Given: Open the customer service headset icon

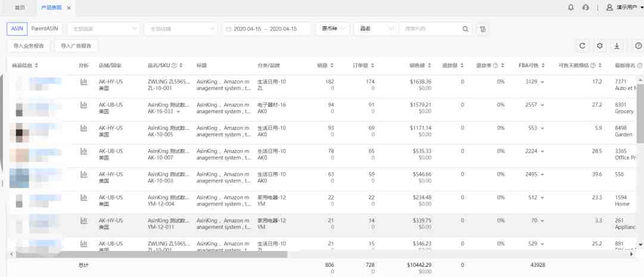Looking at the screenshot, I should tap(586, 7).
